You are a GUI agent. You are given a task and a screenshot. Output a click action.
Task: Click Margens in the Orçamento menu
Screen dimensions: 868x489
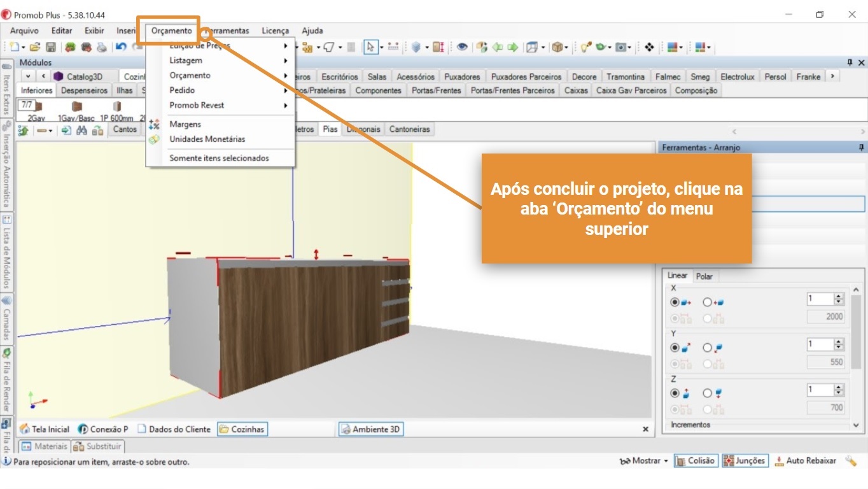tap(185, 124)
